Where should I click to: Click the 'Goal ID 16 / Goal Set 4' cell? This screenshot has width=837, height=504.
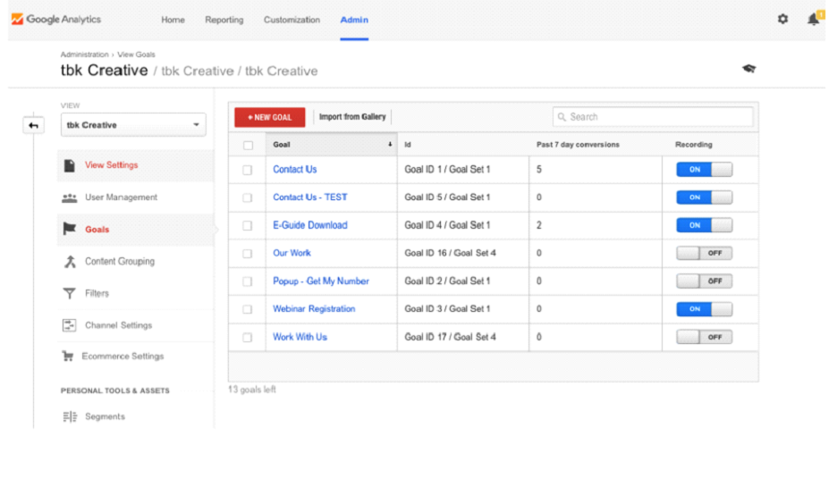(x=450, y=253)
